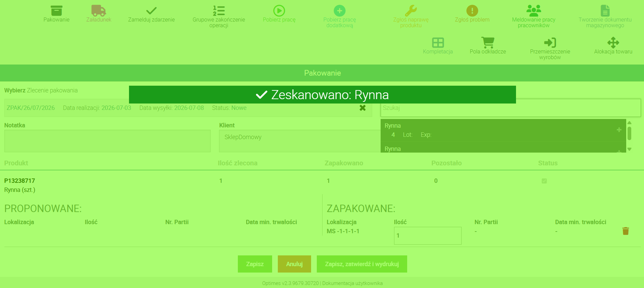This screenshot has width=644, height=288.
Task: Open Grupowe zakończenie operacji list icon
Action: tap(219, 11)
